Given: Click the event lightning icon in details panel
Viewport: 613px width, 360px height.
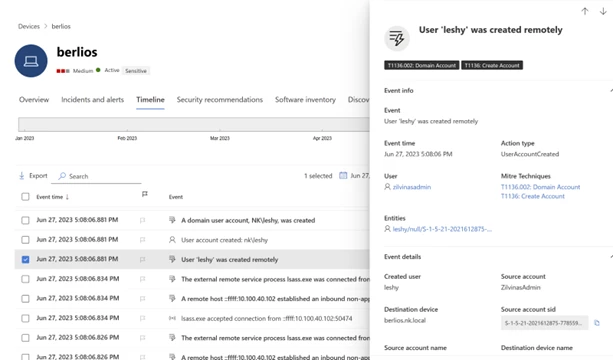Looking at the screenshot, I should 397,38.
